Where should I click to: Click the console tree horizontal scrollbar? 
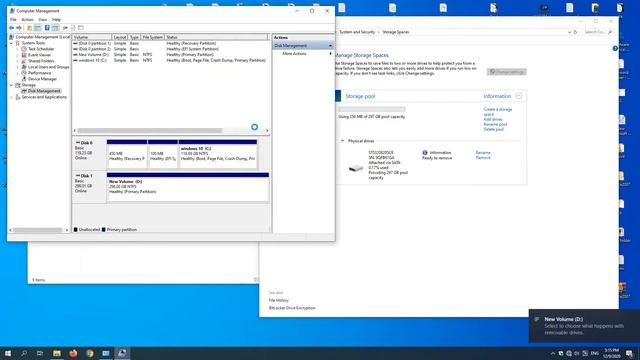[x=38, y=230]
